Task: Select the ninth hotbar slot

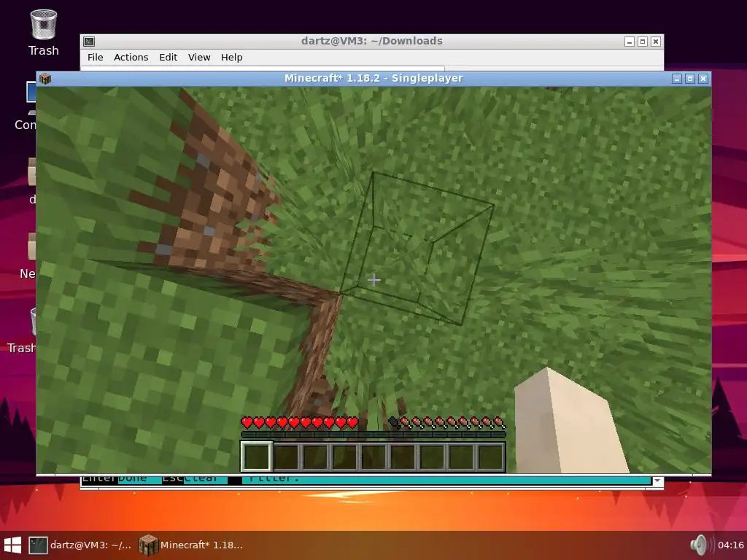Action: tap(489, 456)
